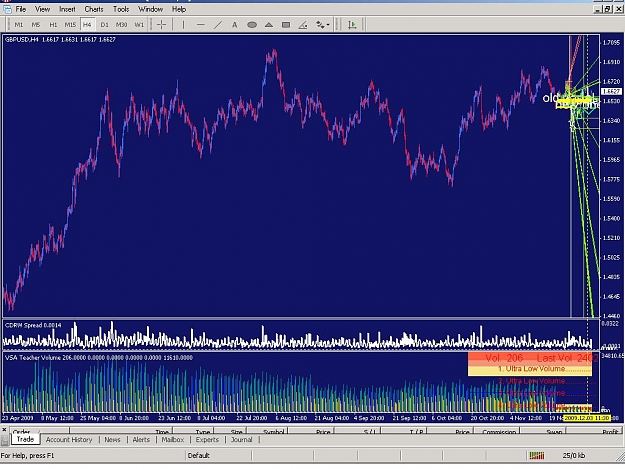Open the Alerts tab
Image resolution: width=625 pixels, height=469 pixels.
tap(141, 440)
